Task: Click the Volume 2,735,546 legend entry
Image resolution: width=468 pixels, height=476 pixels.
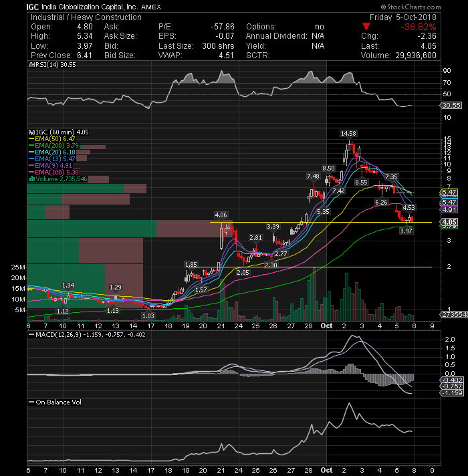Action: click(57, 179)
